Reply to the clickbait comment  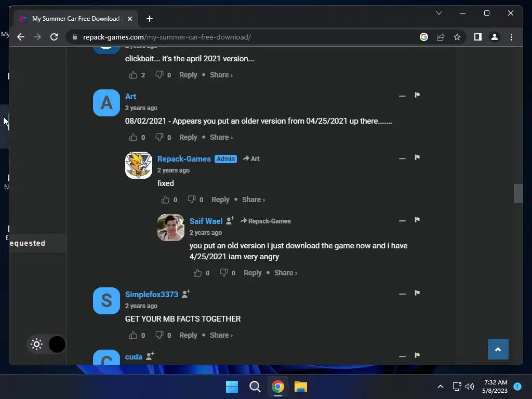coord(188,75)
